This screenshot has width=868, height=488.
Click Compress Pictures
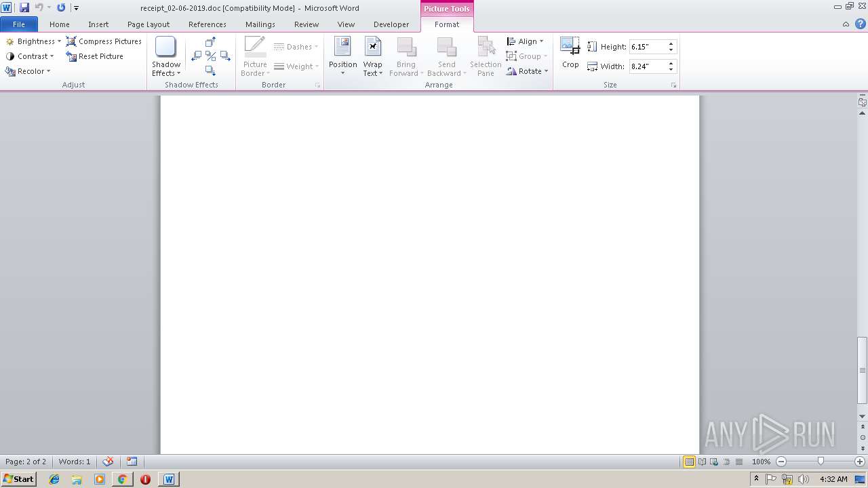[x=104, y=41]
